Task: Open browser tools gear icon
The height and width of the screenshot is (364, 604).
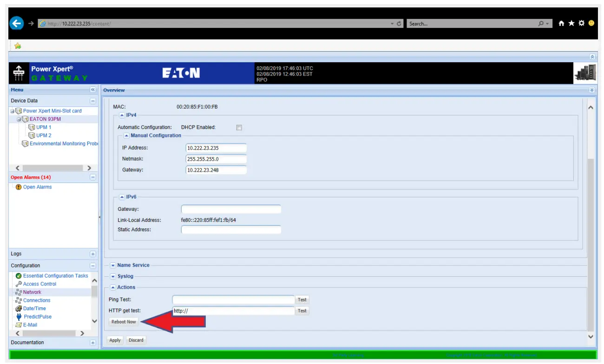Action: pyautogui.click(x=581, y=23)
